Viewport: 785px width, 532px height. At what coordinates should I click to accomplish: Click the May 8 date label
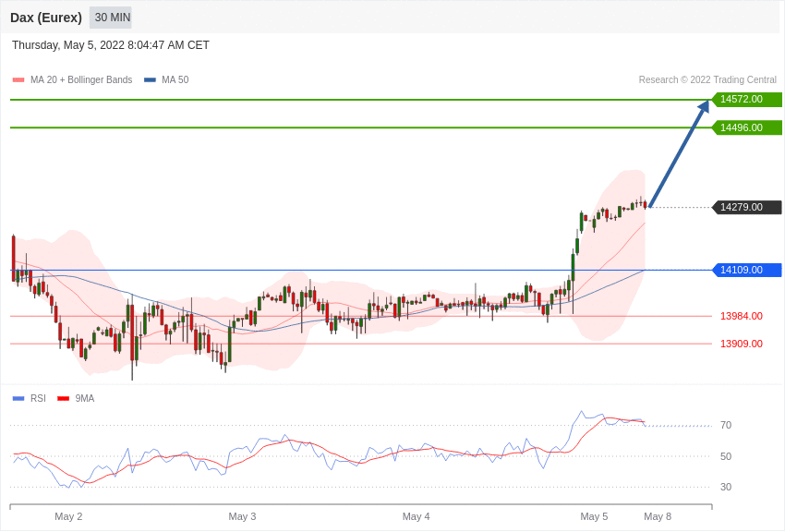pos(658,516)
